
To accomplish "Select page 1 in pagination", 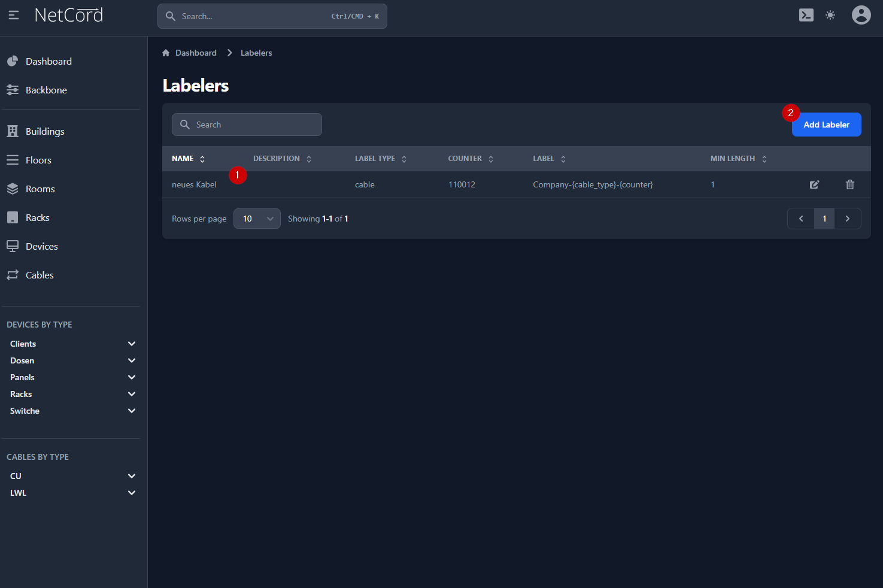I will coord(824,219).
